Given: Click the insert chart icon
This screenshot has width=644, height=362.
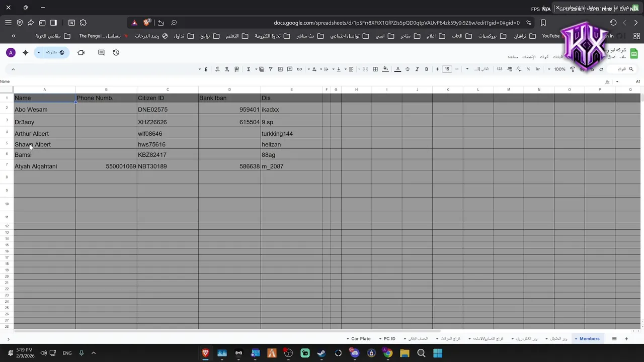Looking at the screenshot, I should point(280,69).
